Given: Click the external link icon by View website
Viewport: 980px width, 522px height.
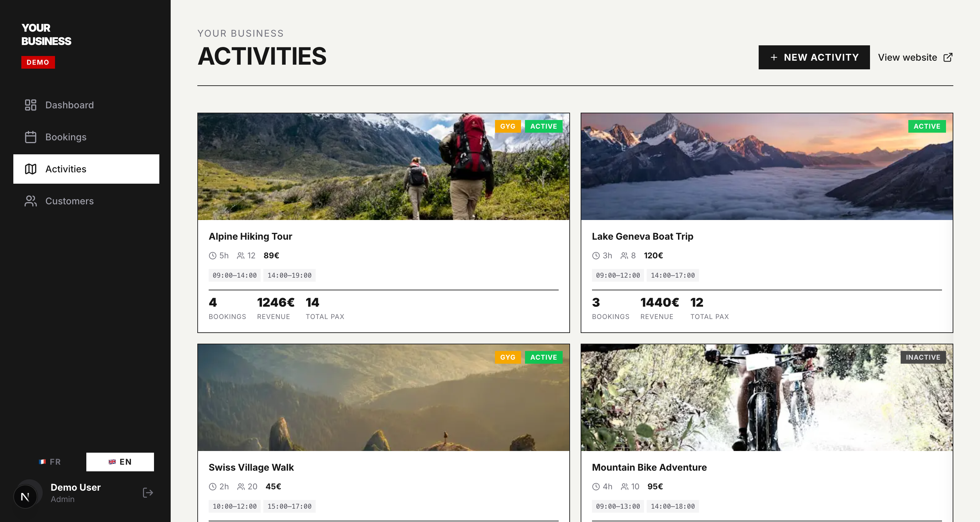Looking at the screenshot, I should click(948, 57).
